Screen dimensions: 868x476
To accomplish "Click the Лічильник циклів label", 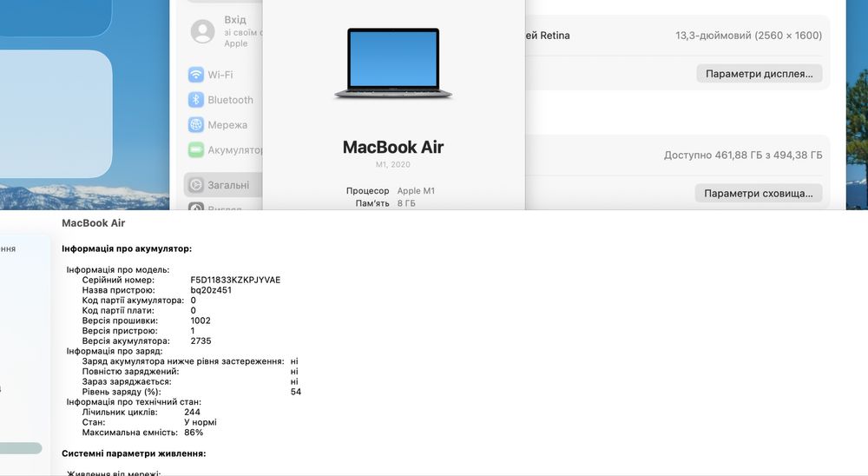I will click(120, 413).
